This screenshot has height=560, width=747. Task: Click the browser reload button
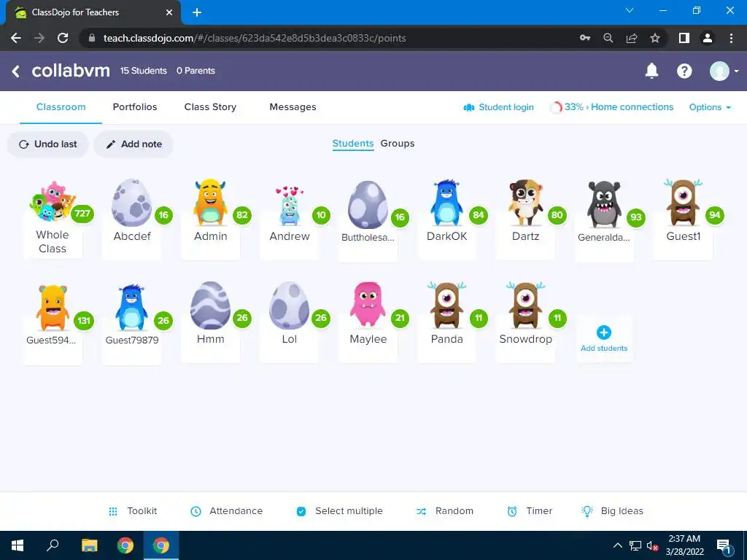[x=63, y=38]
